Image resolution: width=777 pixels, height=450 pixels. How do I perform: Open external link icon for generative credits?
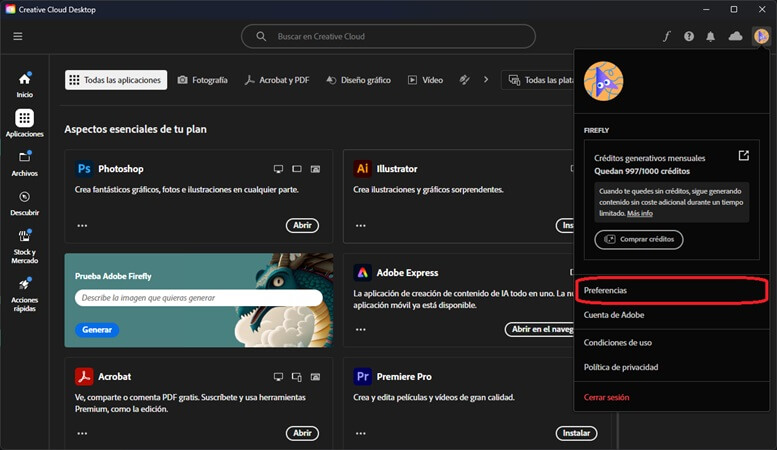(743, 156)
